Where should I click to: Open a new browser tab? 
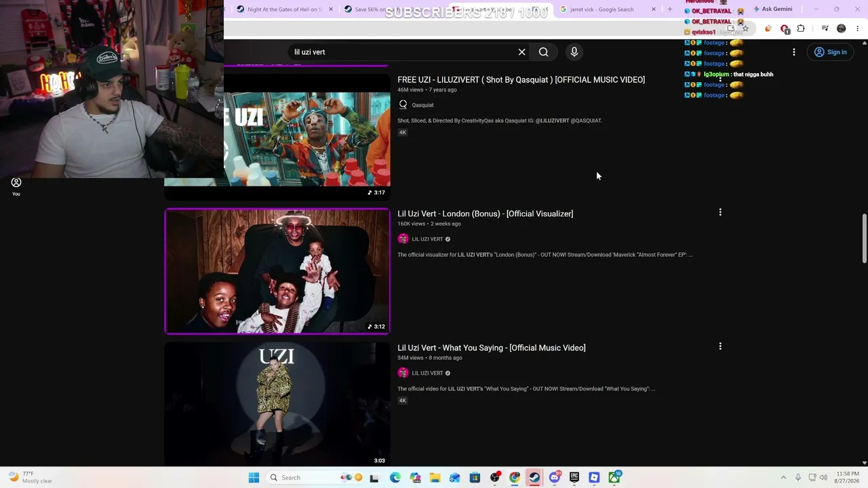pyautogui.click(x=670, y=9)
